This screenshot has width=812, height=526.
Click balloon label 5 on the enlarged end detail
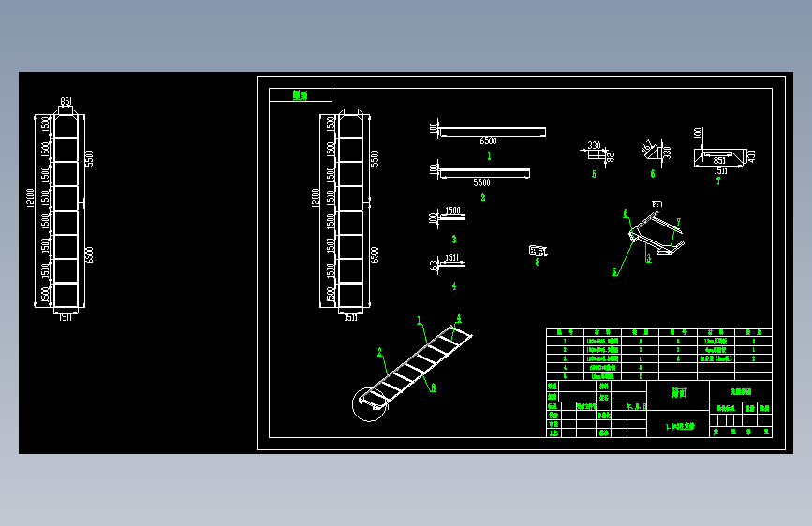(x=614, y=271)
